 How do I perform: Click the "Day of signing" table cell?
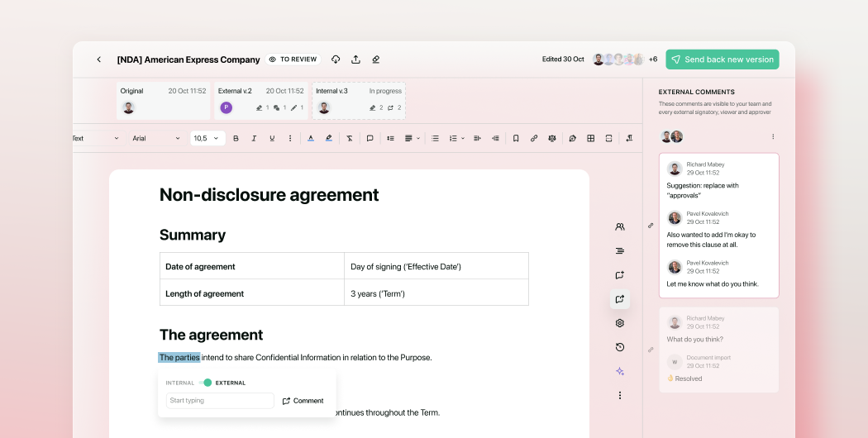(436, 266)
